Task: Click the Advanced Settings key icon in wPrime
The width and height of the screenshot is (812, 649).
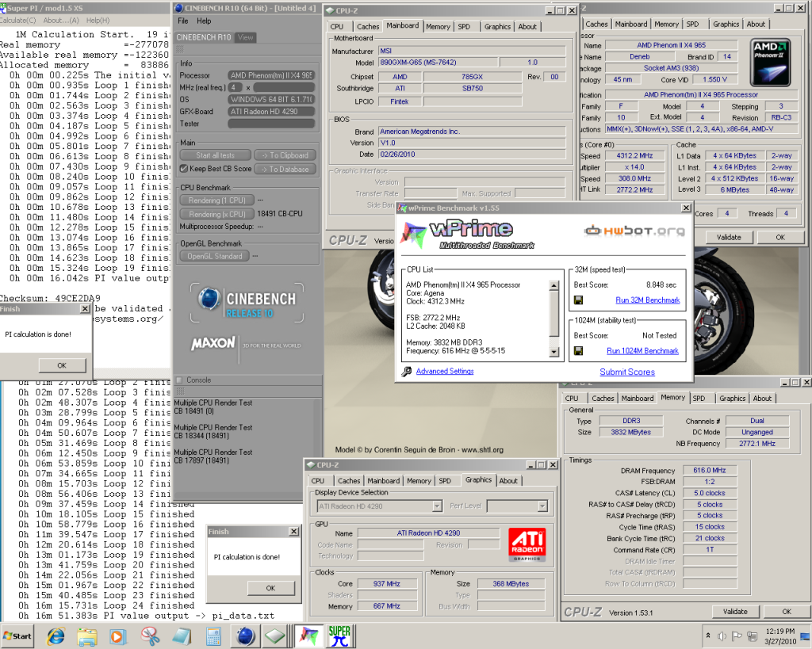Action: tap(407, 372)
